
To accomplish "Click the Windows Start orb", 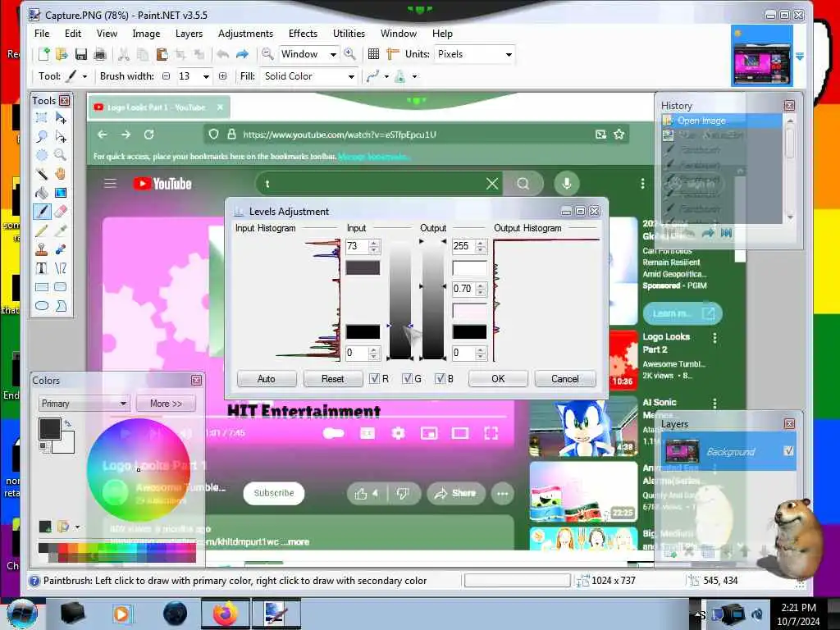I will click(x=22, y=614).
